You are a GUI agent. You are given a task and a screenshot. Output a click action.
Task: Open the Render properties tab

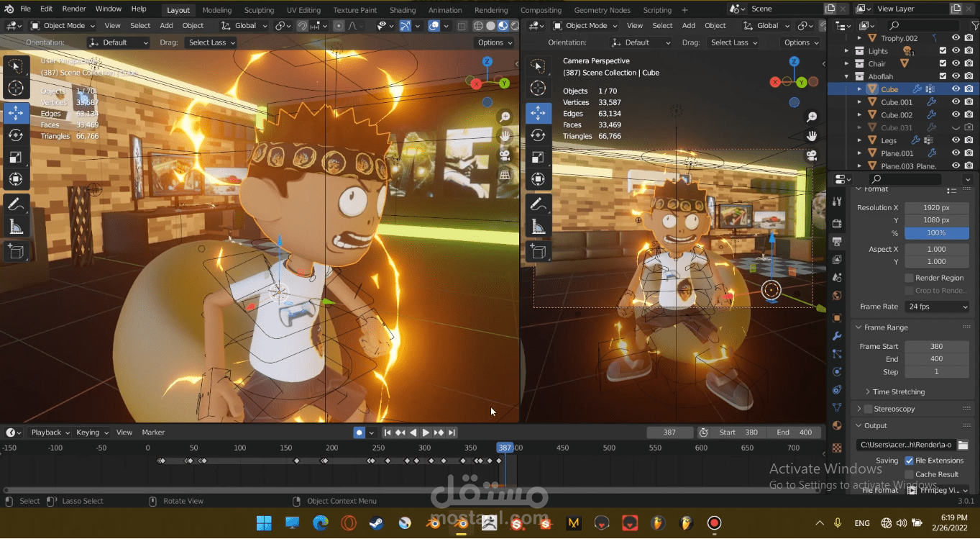point(837,224)
